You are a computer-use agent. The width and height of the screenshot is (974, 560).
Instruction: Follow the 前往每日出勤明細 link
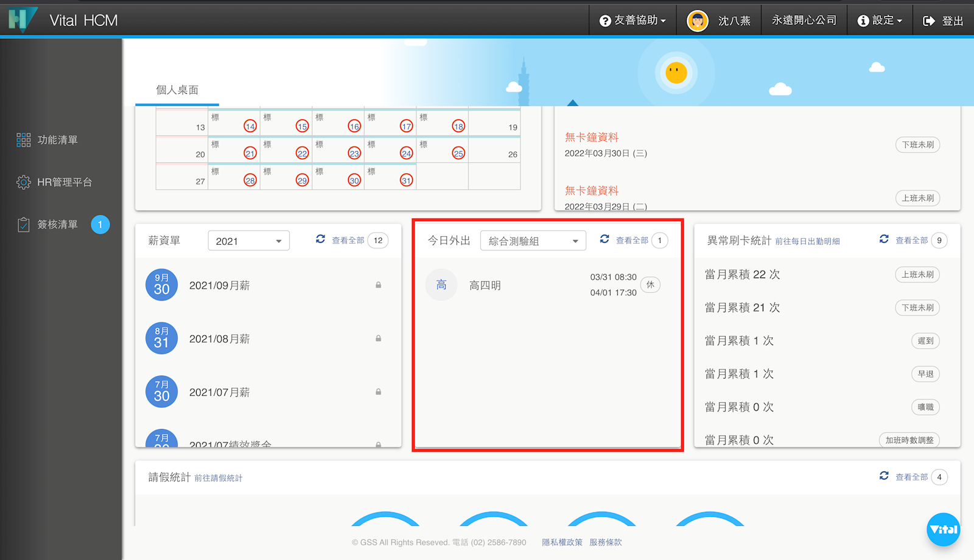coord(807,242)
